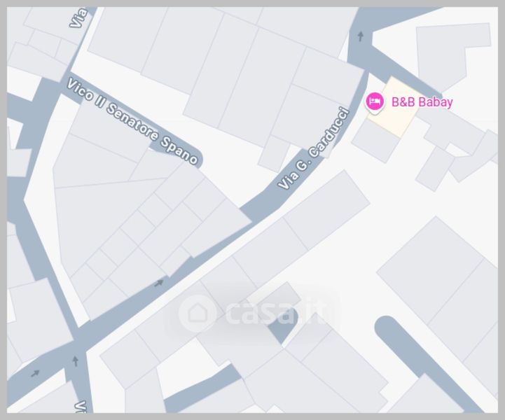Open the casa.it watermark text

click(x=275, y=312)
